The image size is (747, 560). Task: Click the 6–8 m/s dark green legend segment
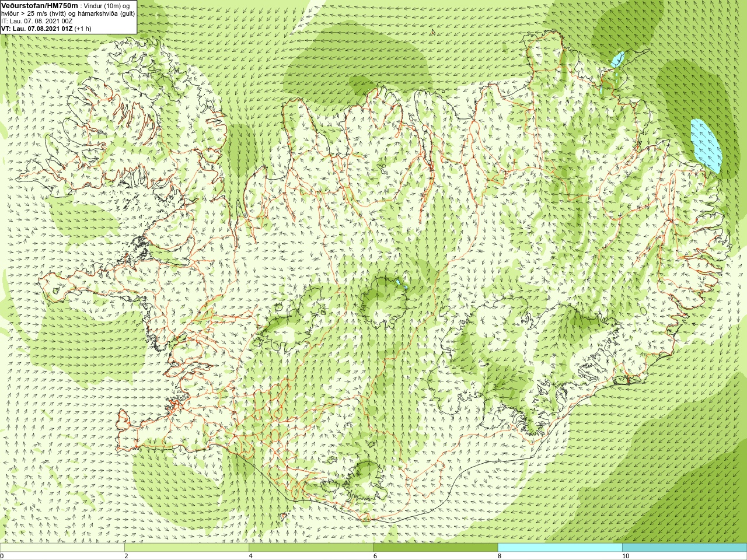click(x=435, y=548)
